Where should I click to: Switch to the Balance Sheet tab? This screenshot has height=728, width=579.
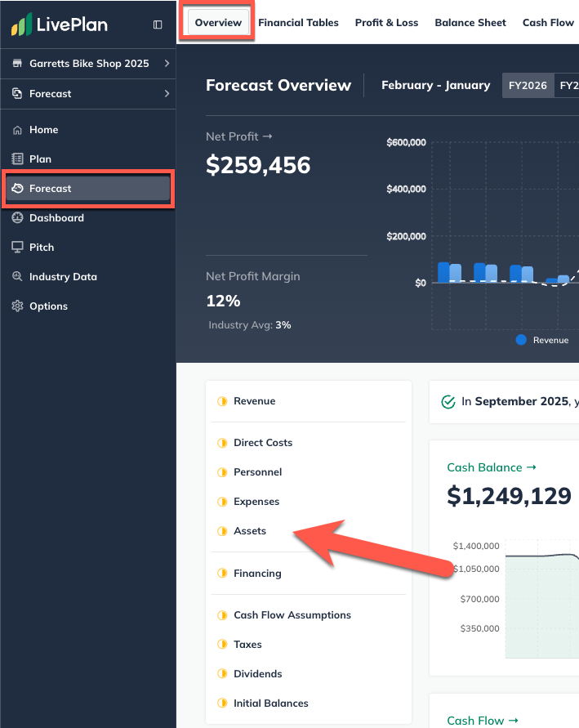coord(470,23)
